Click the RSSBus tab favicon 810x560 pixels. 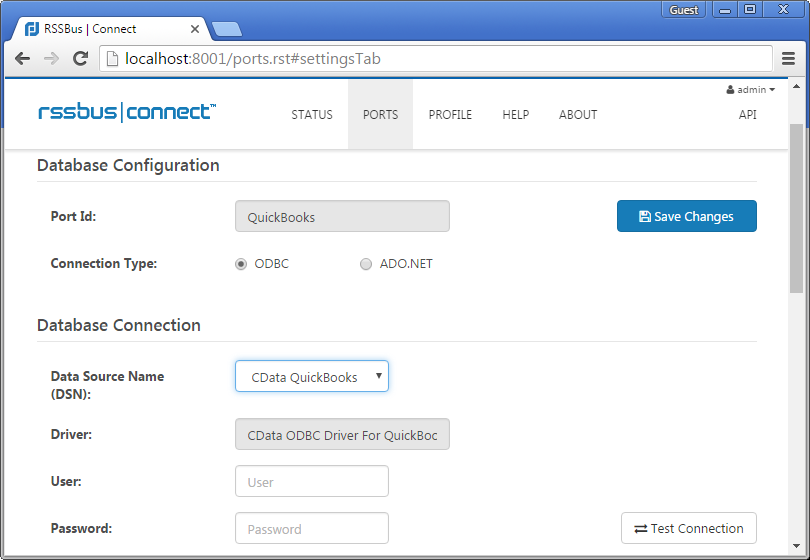click(x=32, y=29)
